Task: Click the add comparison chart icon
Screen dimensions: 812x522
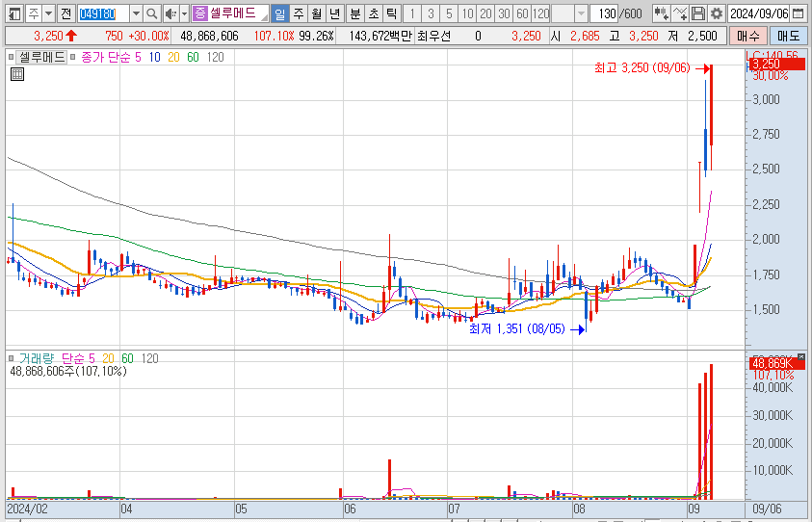Action: [x=661, y=13]
